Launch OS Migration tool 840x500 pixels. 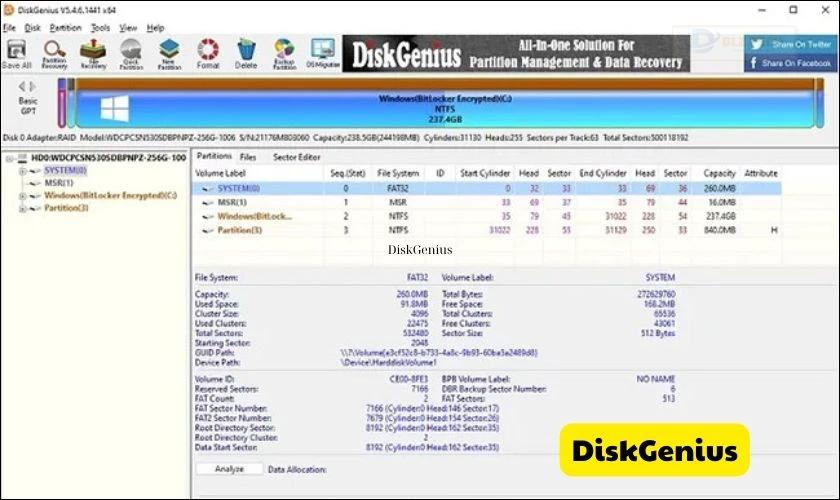point(323,54)
